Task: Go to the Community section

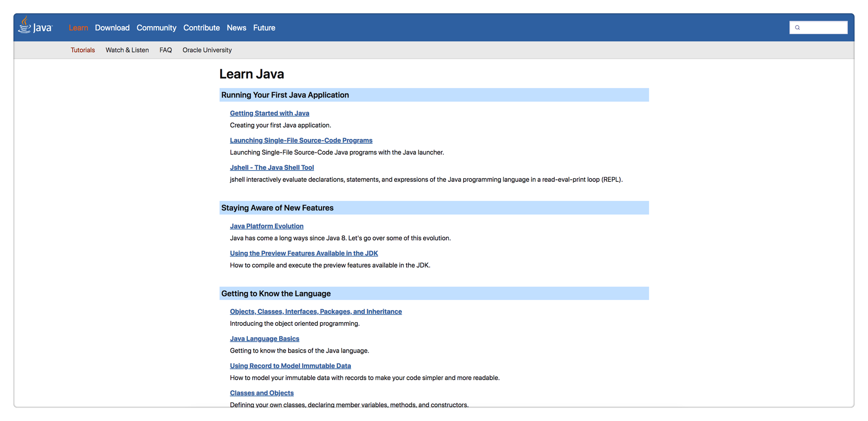Action: point(156,28)
